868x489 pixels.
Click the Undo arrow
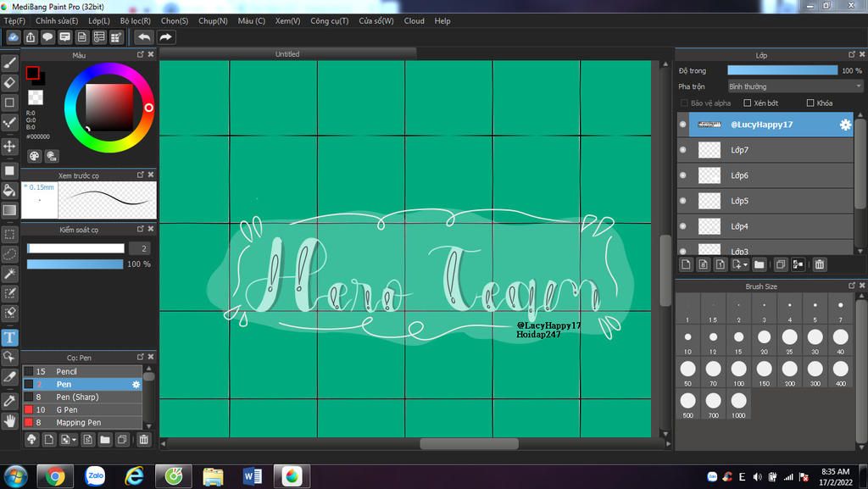[x=144, y=37]
